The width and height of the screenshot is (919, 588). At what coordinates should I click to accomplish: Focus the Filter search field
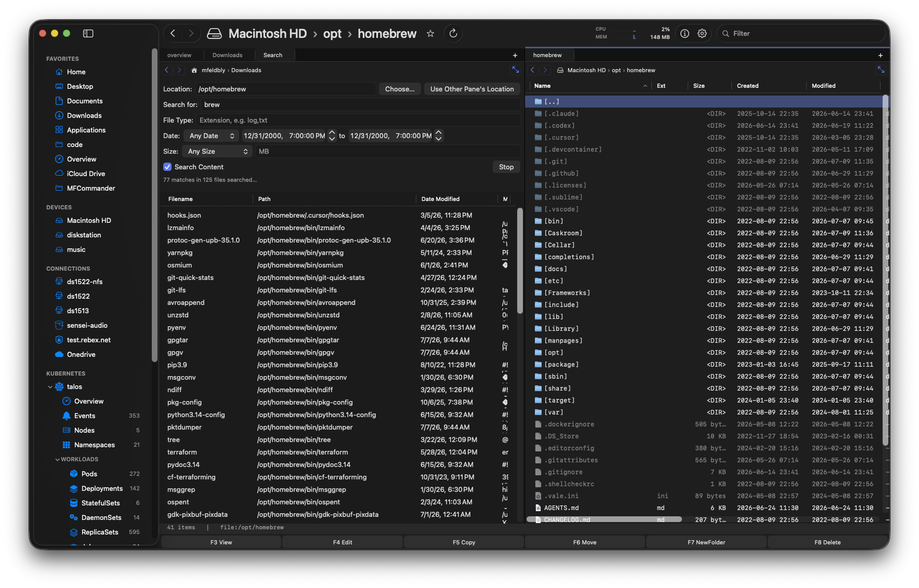point(801,33)
